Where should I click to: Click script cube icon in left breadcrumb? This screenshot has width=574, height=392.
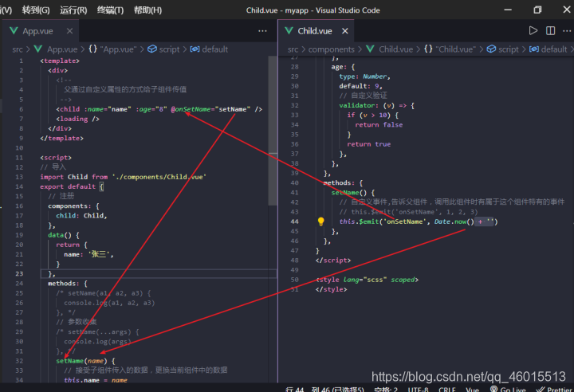(x=152, y=49)
